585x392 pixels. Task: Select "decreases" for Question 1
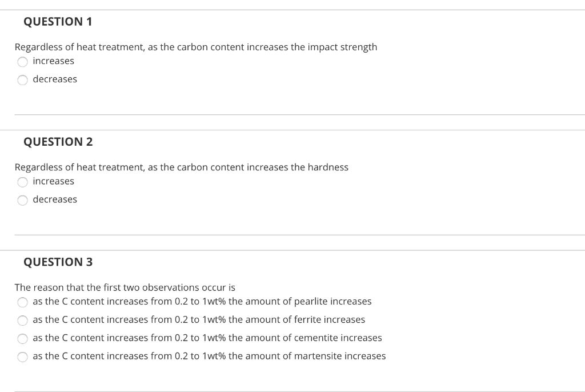click(x=22, y=80)
